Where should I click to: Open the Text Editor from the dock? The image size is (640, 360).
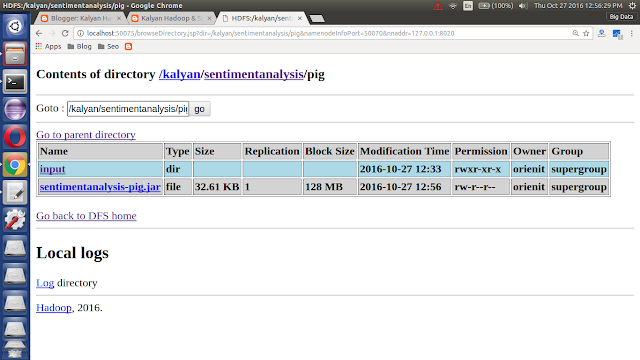15,193
